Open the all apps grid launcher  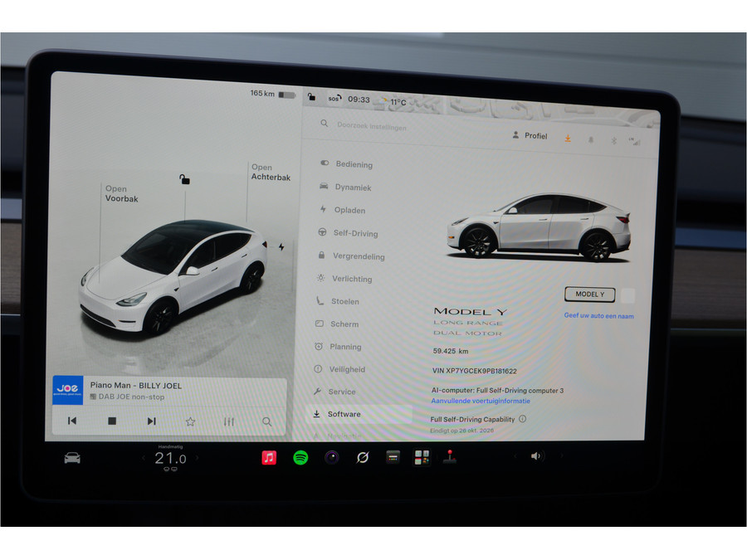422,457
